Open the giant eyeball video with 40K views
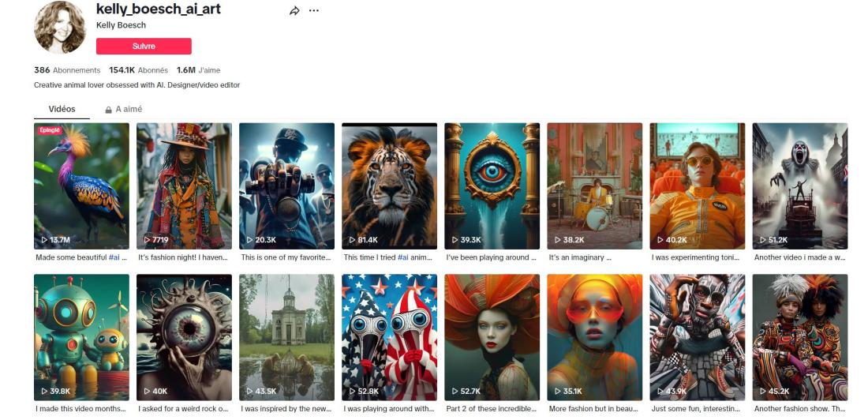Image resolution: width=868 pixels, height=420 pixels. click(x=185, y=337)
